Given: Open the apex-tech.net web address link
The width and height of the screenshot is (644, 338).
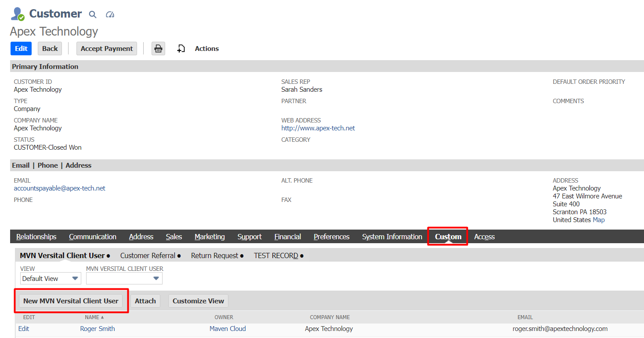Looking at the screenshot, I should pyautogui.click(x=318, y=128).
